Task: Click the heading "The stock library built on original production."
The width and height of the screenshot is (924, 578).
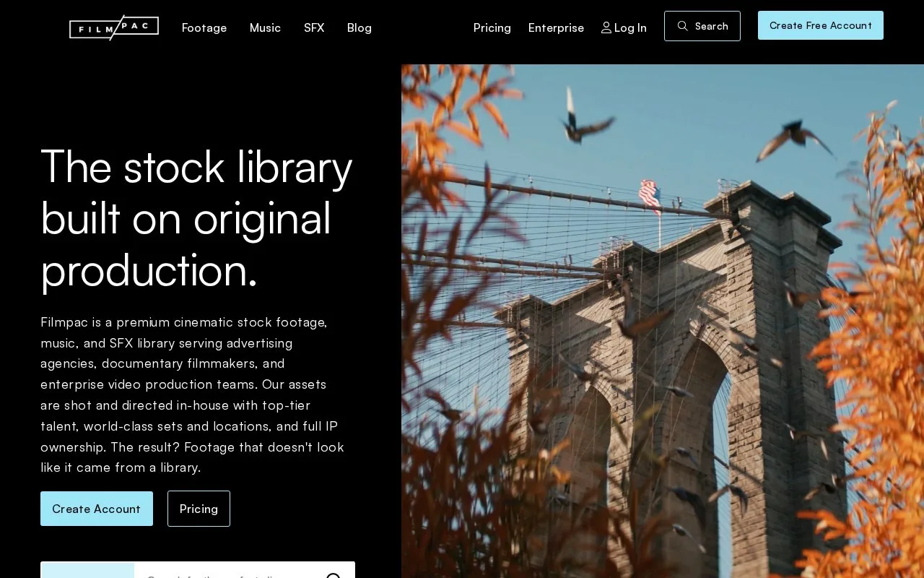Action: tap(197, 218)
